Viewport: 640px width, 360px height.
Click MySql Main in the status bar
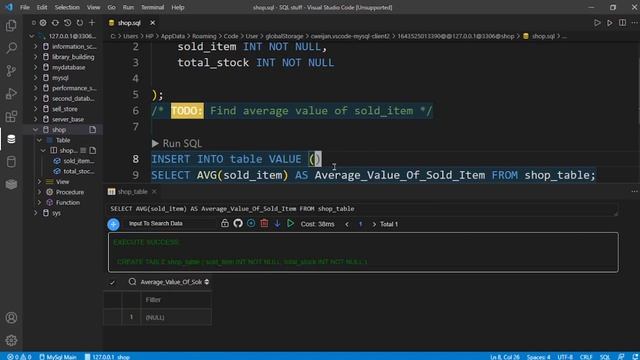[x=58, y=356]
